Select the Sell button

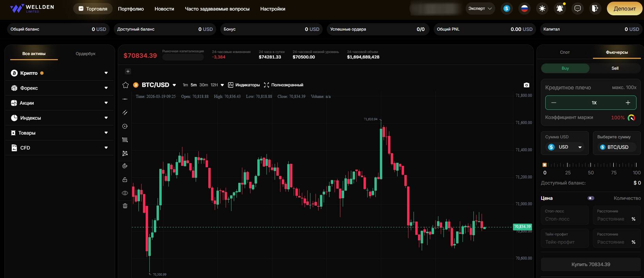pos(615,68)
